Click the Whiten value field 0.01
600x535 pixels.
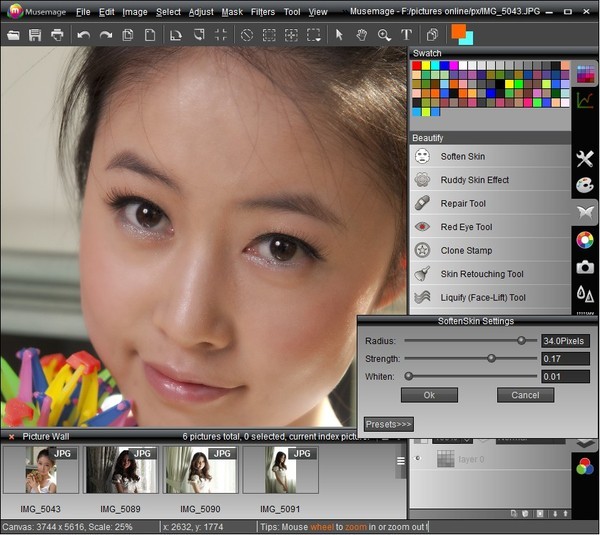tap(565, 377)
